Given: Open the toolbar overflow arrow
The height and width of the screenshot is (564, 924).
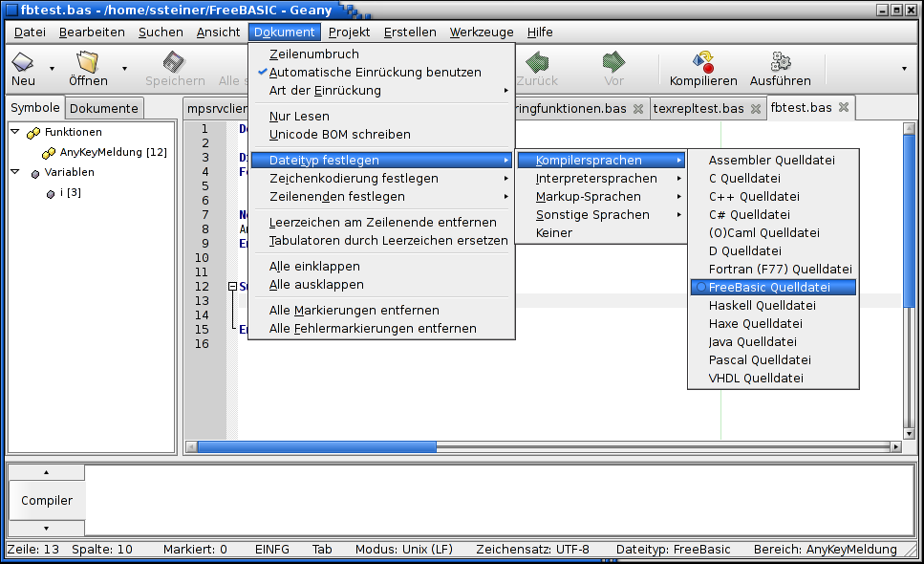Looking at the screenshot, I should point(904,69).
